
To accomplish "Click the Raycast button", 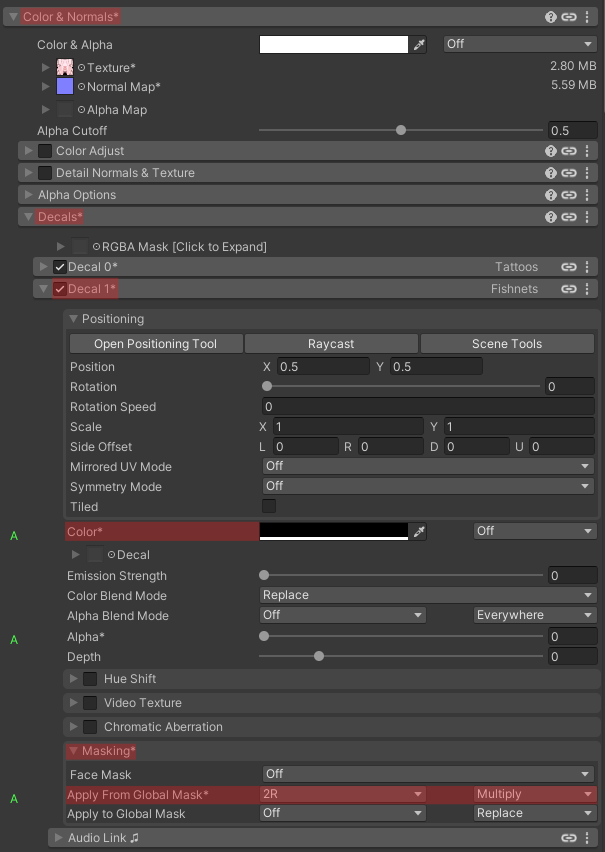I will 331,344.
